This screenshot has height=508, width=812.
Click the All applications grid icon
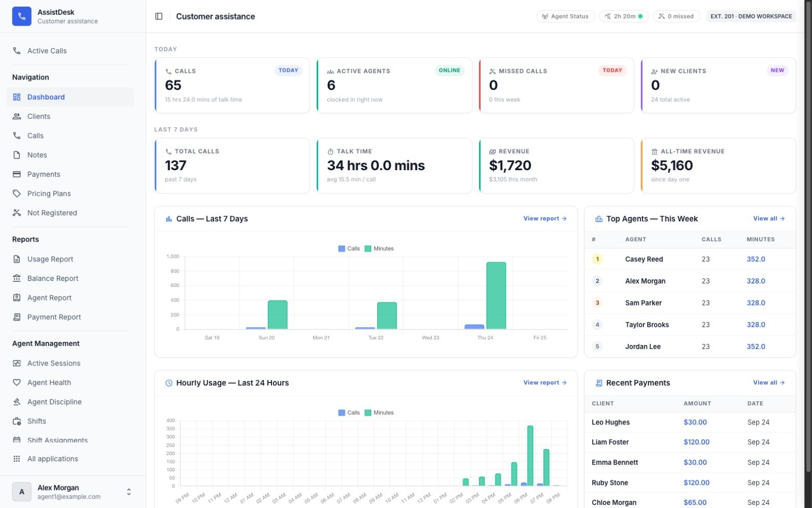pyautogui.click(x=17, y=459)
